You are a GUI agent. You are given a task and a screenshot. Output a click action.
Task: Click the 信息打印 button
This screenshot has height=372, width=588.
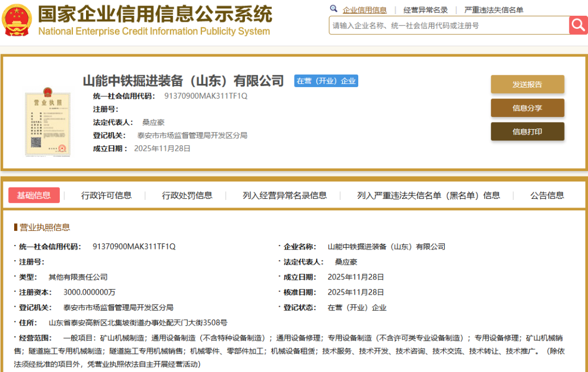click(x=528, y=131)
